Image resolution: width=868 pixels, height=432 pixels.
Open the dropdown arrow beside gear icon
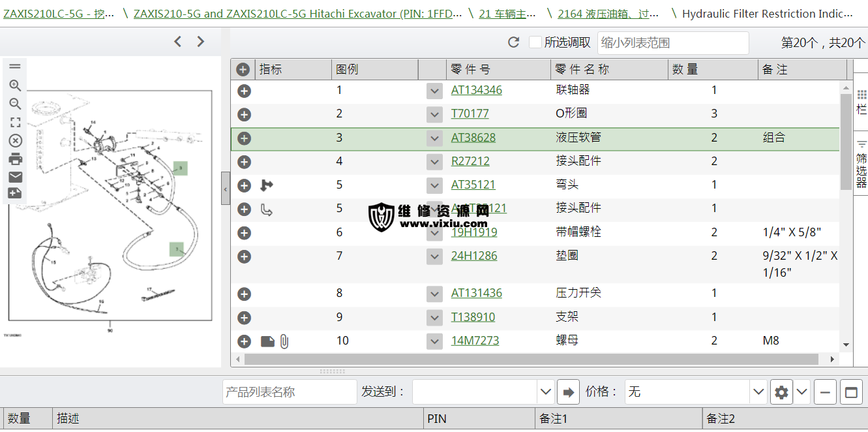pyautogui.click(x=801, y=392)
